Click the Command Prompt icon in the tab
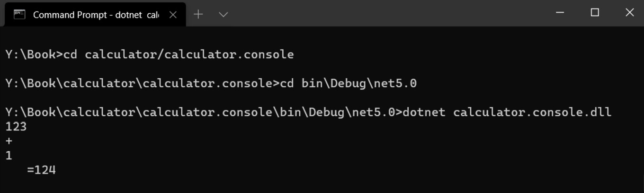 19,14
